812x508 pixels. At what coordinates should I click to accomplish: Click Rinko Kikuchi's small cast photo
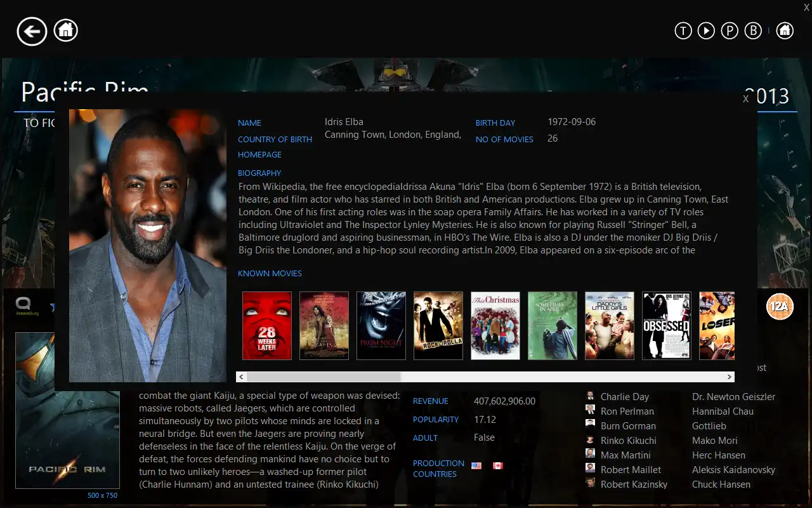pos(590,440)
